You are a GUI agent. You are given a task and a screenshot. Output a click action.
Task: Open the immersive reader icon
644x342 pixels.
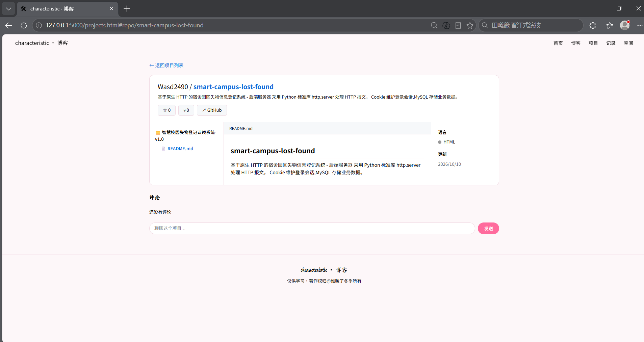[458, 25]
